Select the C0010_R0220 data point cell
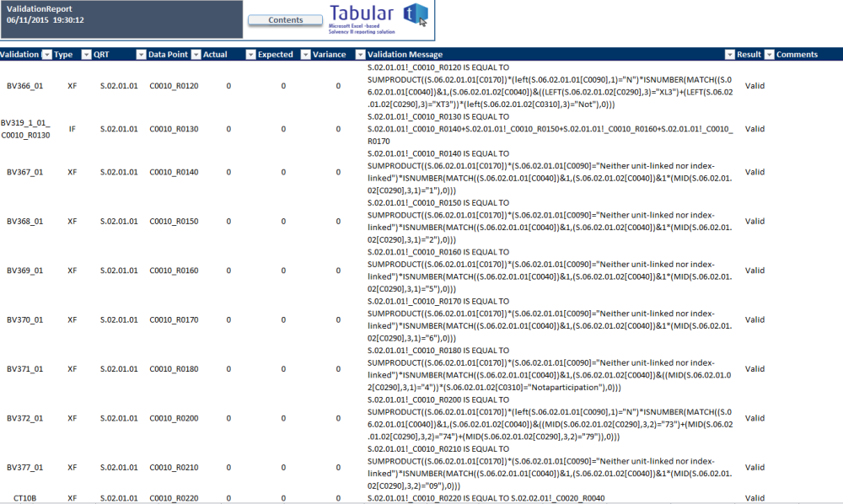The height and width of the screenshot is (504, 843). [173, 498]
